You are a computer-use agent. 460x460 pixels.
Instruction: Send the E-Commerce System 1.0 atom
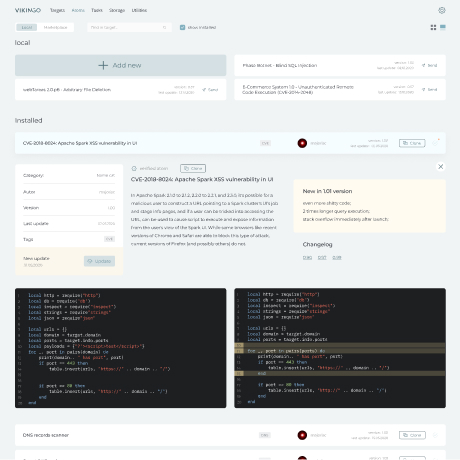tap(429, 90)
